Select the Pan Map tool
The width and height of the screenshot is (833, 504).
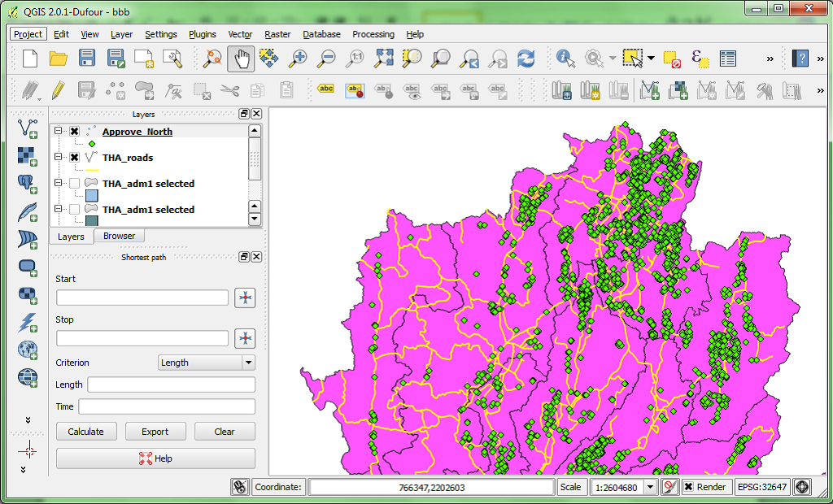coord(241,59)
